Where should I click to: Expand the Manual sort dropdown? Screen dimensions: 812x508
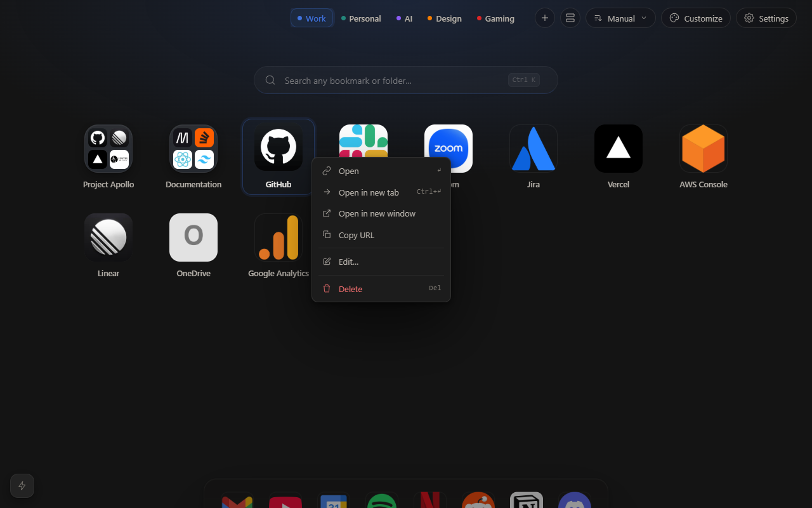620,18
